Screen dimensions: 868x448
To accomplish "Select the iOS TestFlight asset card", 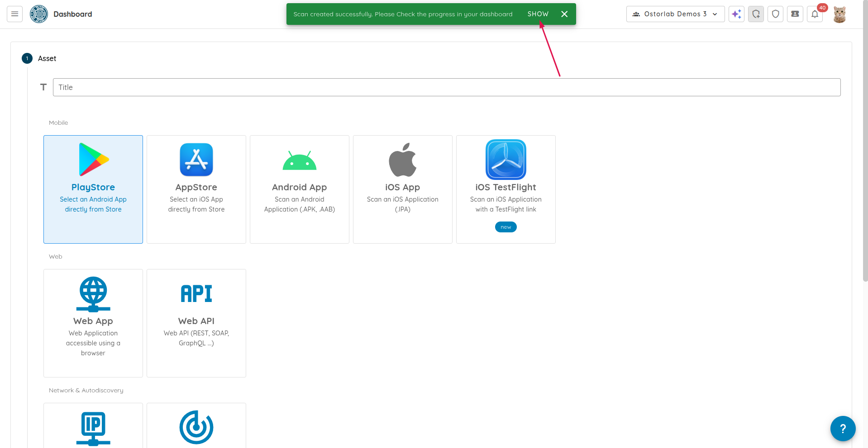I will click(506, 189).
